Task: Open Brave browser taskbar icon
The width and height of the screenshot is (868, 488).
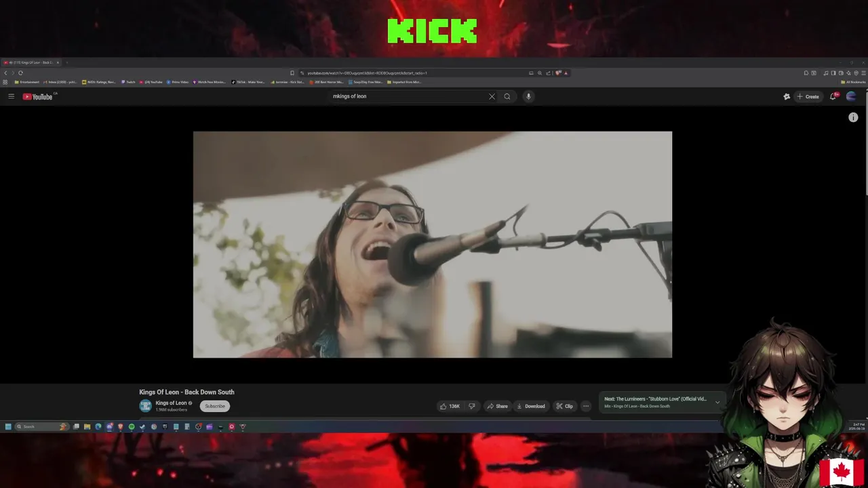Action: click(120, 426)
